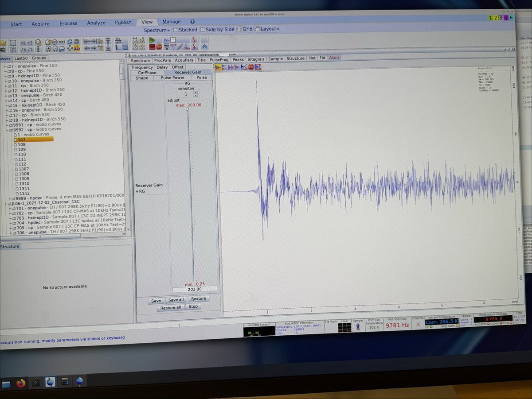Click the grid display toolbar icon
This screenshot has width=532, height=399.
point(125,47)
